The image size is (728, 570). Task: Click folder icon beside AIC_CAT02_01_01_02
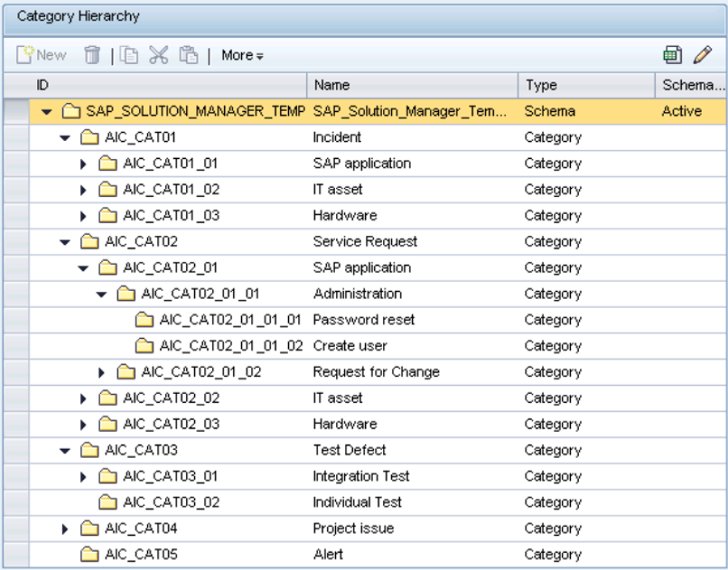[144, 345]
